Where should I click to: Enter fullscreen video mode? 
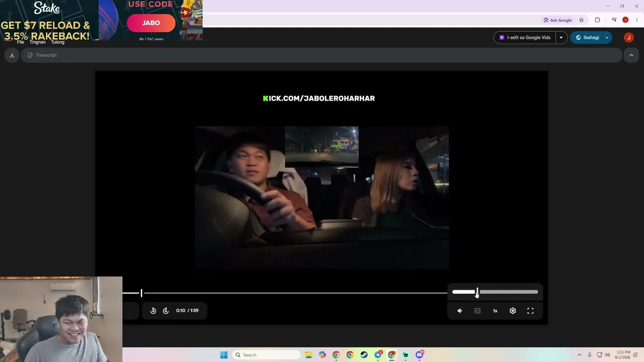pyautogui.click(x=530, y=311)
